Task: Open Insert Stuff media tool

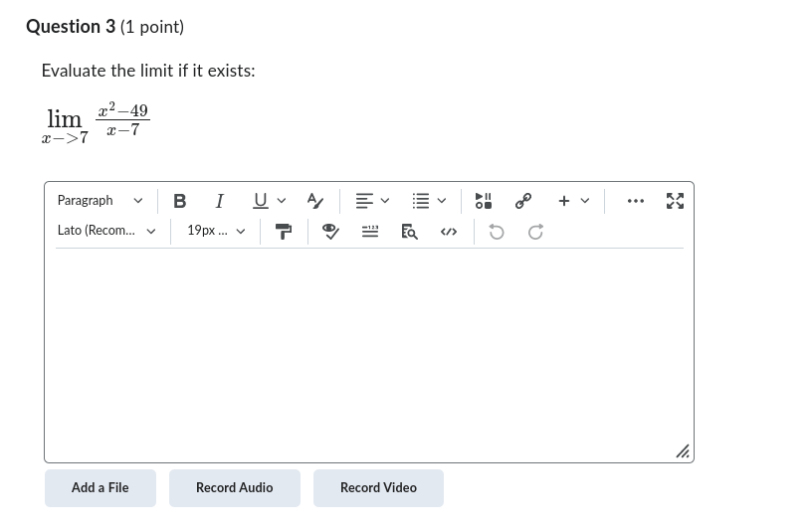Action: point(484,201)
